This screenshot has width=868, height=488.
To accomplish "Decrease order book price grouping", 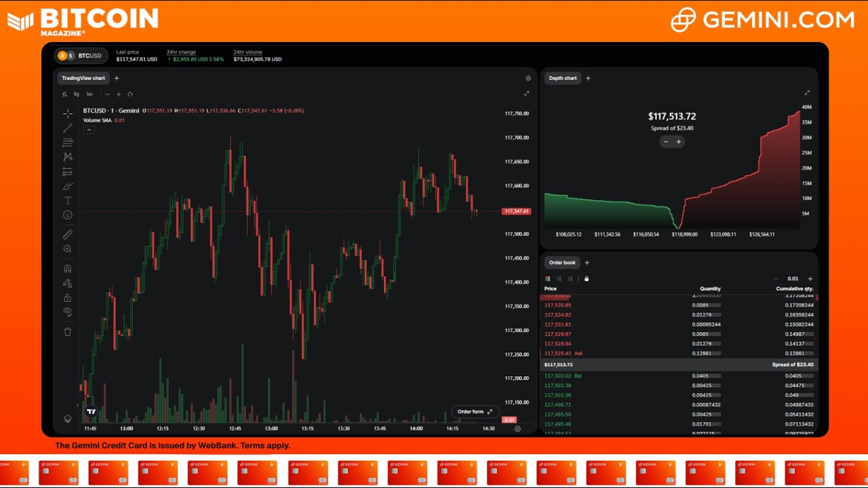I will pyautogui.click(x=776, y=279).
